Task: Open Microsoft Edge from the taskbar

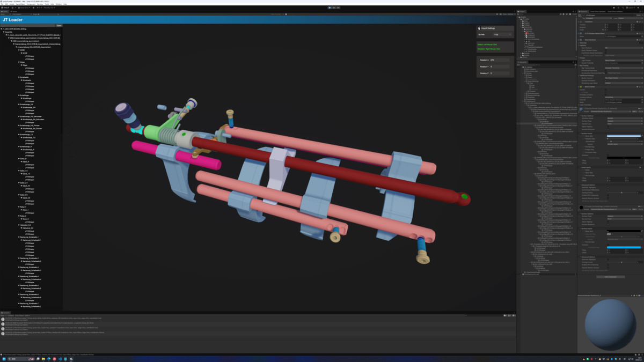Action: pyautogui.click(x=49, y=359)
